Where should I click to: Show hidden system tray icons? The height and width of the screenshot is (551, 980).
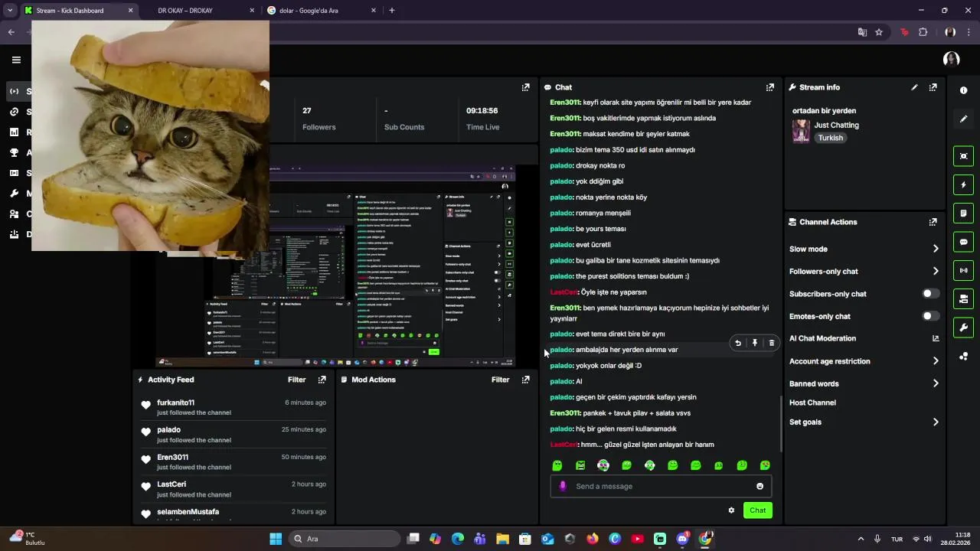(861, 539)
